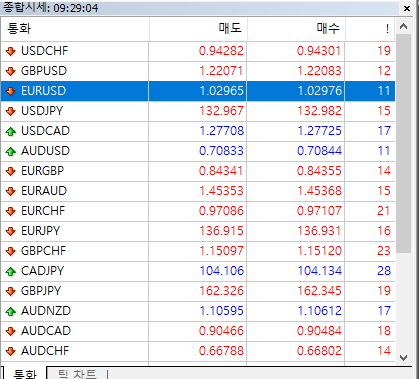This screenshot has width=419, height=379.
Task: Select the USDCAD symbol name
Action: click(45, 131)
